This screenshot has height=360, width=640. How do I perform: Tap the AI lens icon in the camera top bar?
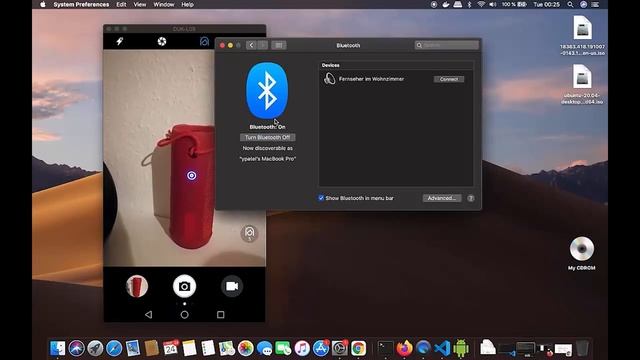(x=204, y=41)
